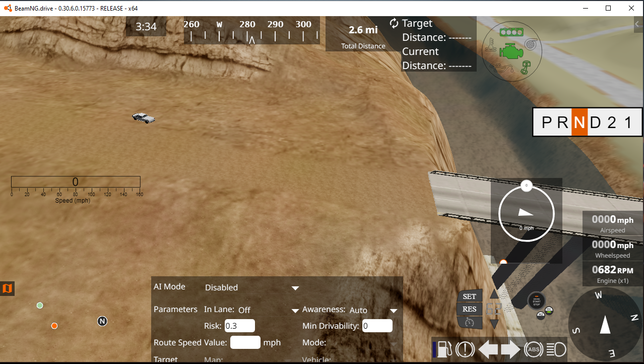Click the ABS indicator icon
This screenshot has width=644, height=364.
[x=533, y=349]
